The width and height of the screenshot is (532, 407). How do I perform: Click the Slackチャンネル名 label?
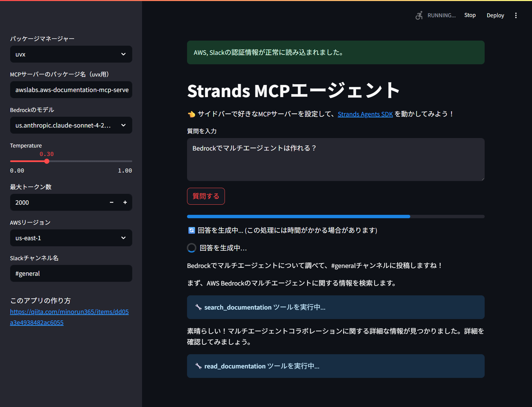(x=34, y=258)
